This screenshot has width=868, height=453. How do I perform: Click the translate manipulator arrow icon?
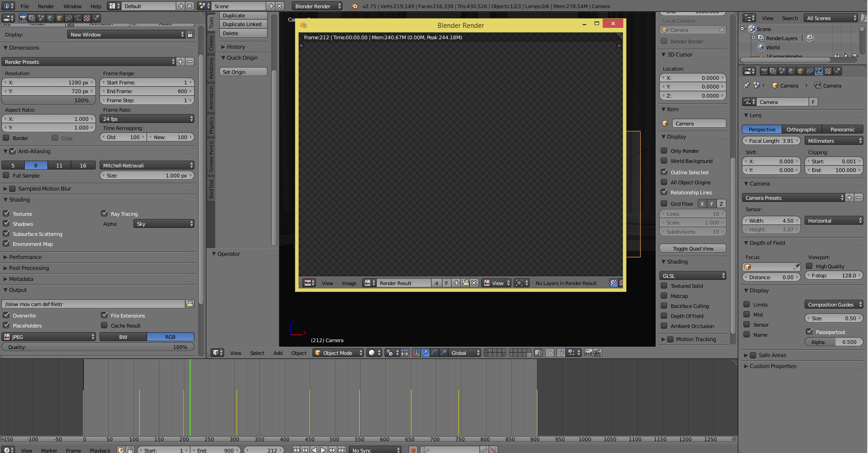[x=425, y=353]
